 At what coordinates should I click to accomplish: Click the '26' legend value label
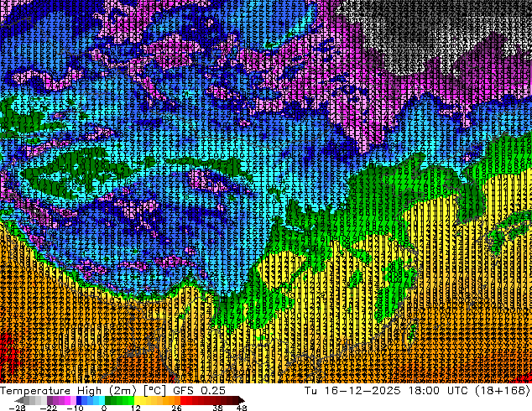coord(178,408)
